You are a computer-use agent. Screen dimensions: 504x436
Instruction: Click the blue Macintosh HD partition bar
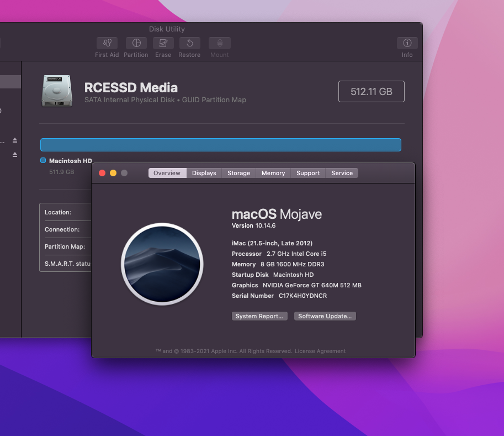coord(220,145)
